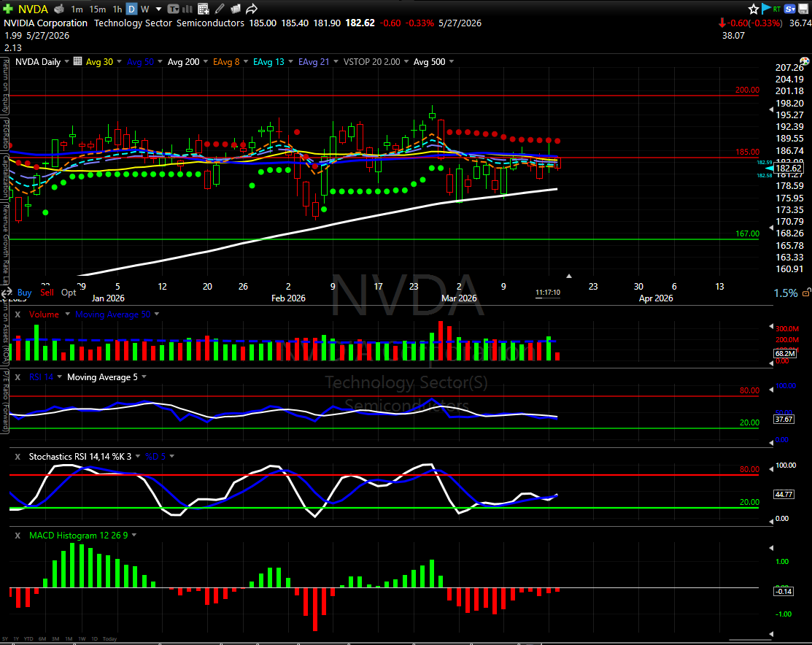The width and height of the screenshot is (812, 645).
Task: Click the floppy-disk save icon
Action: coord(803,9)
